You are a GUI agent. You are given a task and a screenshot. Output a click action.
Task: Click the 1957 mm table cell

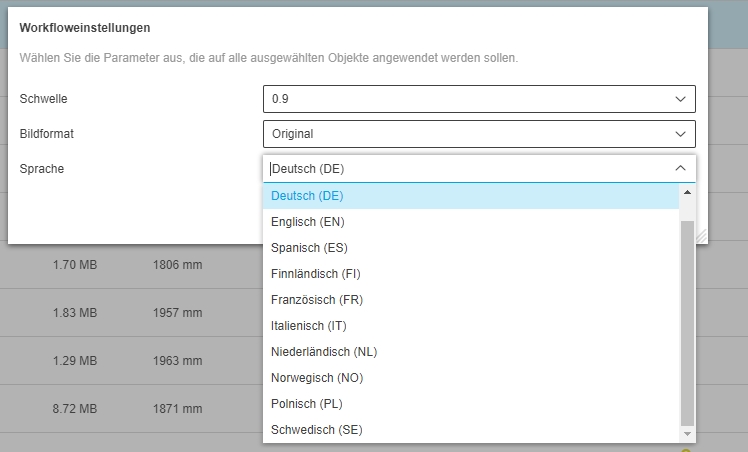(178, 313)
